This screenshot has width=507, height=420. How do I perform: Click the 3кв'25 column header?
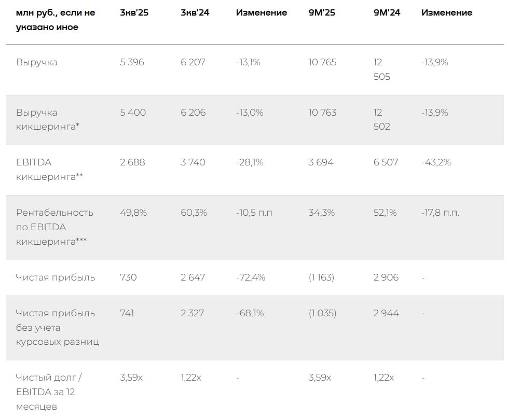134,12
